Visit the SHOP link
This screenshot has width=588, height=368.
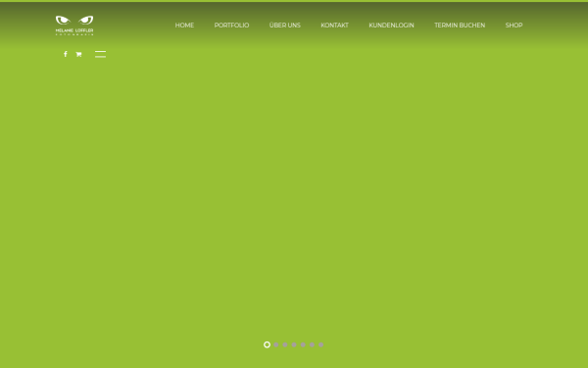click(514, 26)
